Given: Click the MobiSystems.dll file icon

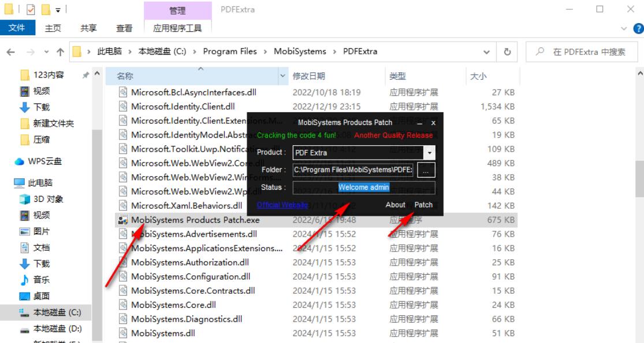Looking at the screenshot, I should pyautogui.click(x=123, y=333).
